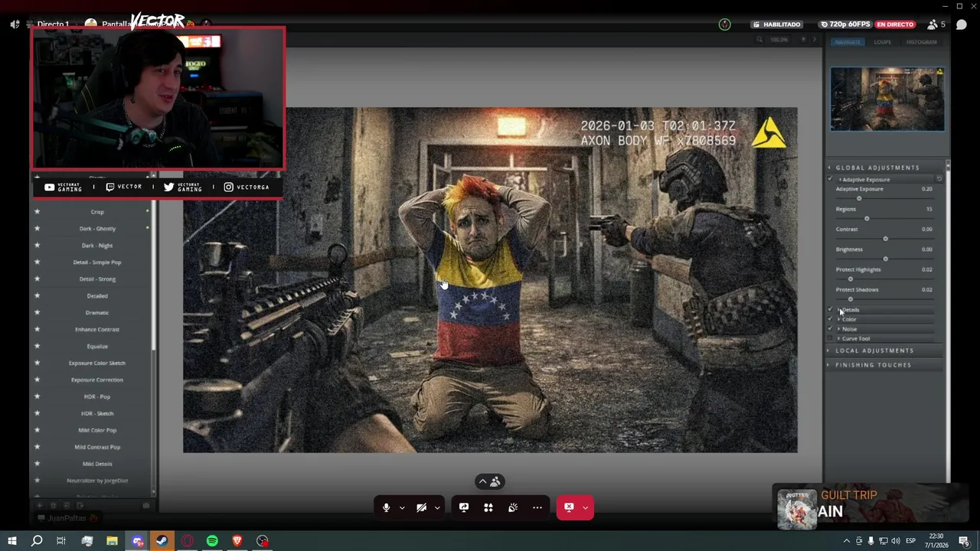Image resolution: width=980 pixels, height=551 pixels.
Task: Expand the participants chevron above call bar
Action: tap(483, 481)
